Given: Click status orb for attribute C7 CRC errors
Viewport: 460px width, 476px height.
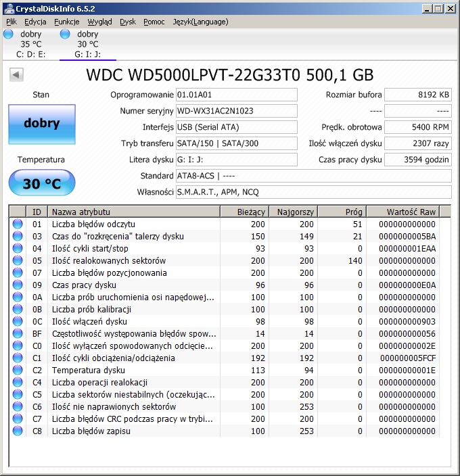Looking at the screenshot, I should (x=18, y=419).
